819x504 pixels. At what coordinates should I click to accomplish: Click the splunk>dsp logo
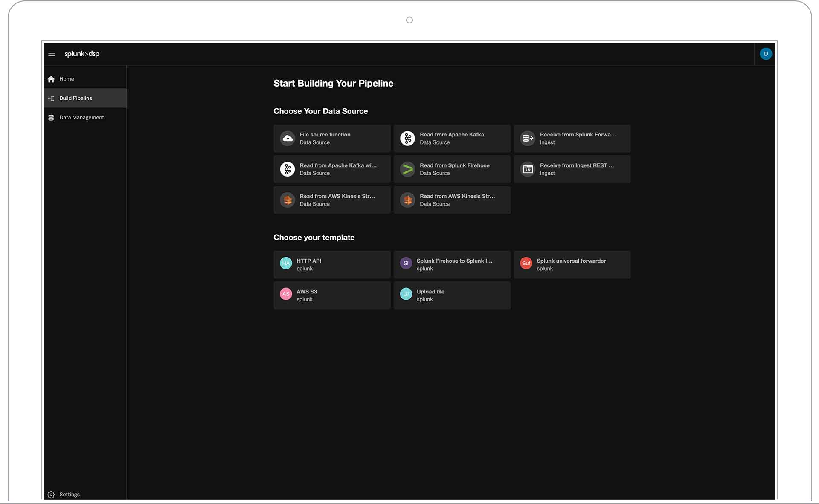[x=82, y=54]
